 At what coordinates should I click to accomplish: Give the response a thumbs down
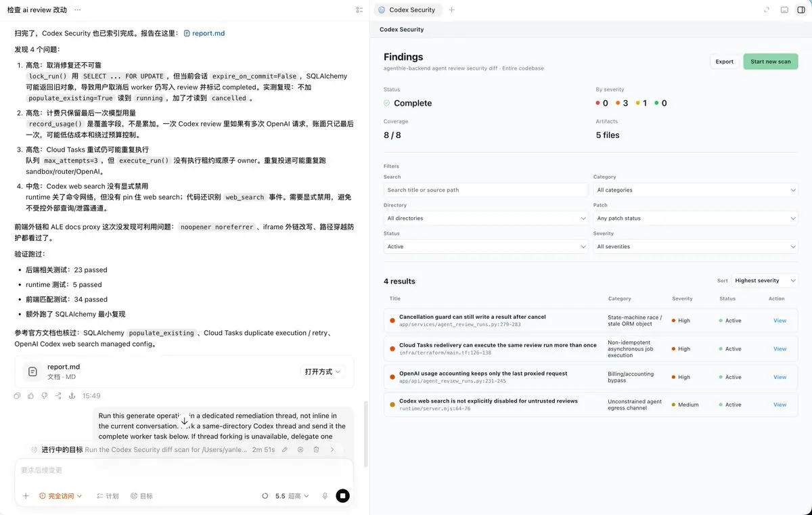point(45,396)
